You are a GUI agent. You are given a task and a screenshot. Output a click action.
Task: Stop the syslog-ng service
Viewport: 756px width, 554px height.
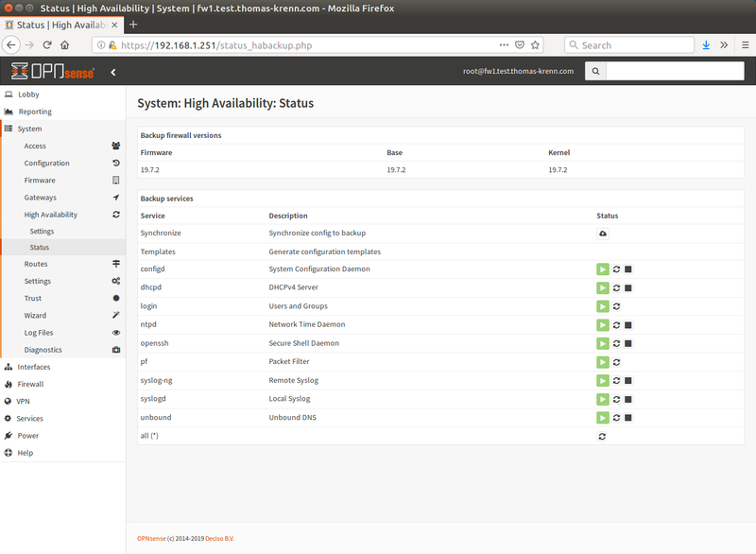click(628, 380)
